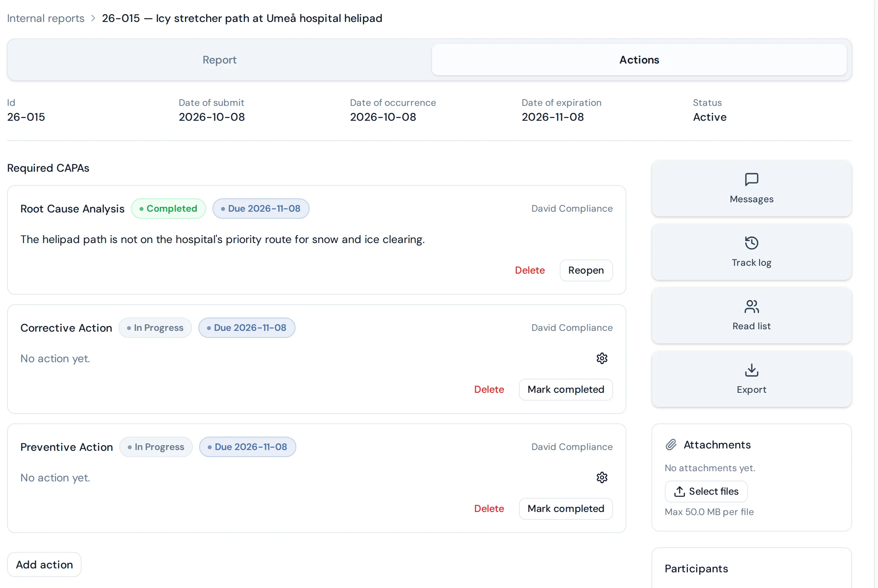The width and height of the screenshot is (878, 588).
Task: Click Corrective Action due date badge
Action: pyautogui.click(x=247, y=328)
